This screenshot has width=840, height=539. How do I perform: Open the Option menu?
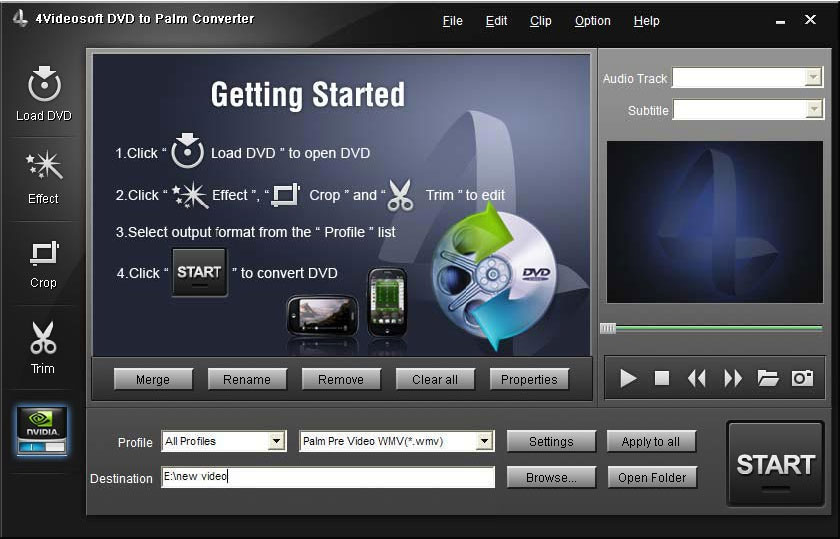(592, 21)
